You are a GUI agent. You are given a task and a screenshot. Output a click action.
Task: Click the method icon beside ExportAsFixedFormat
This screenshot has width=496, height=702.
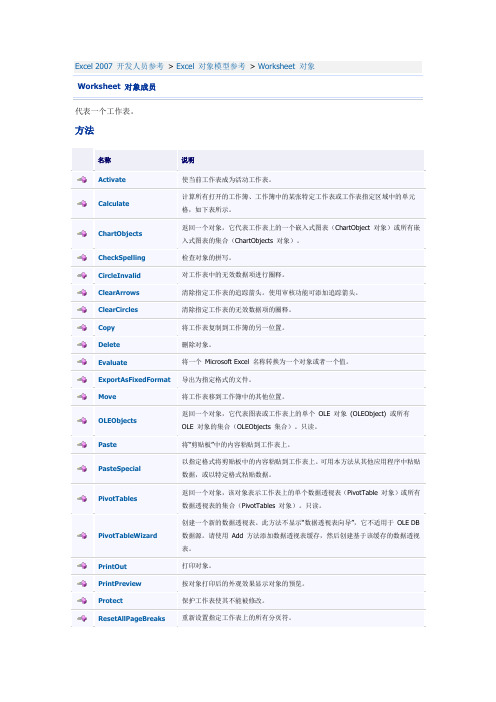[x=82, y=379]
